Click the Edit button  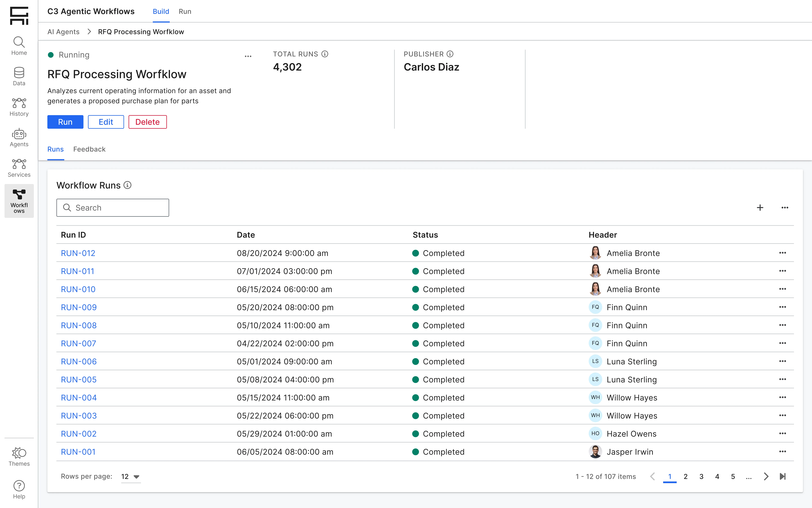(106, 122)
